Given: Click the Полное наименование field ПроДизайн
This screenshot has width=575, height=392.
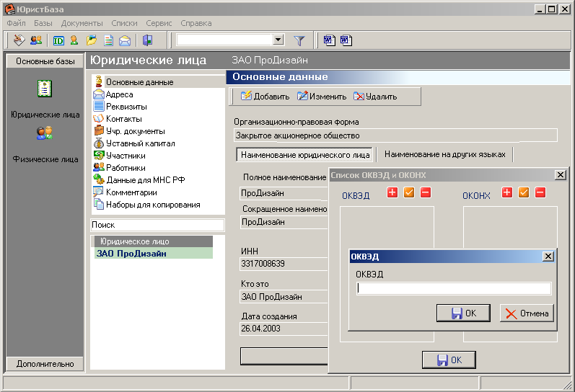Looking at the screenshot, I should tap(284, 193).
